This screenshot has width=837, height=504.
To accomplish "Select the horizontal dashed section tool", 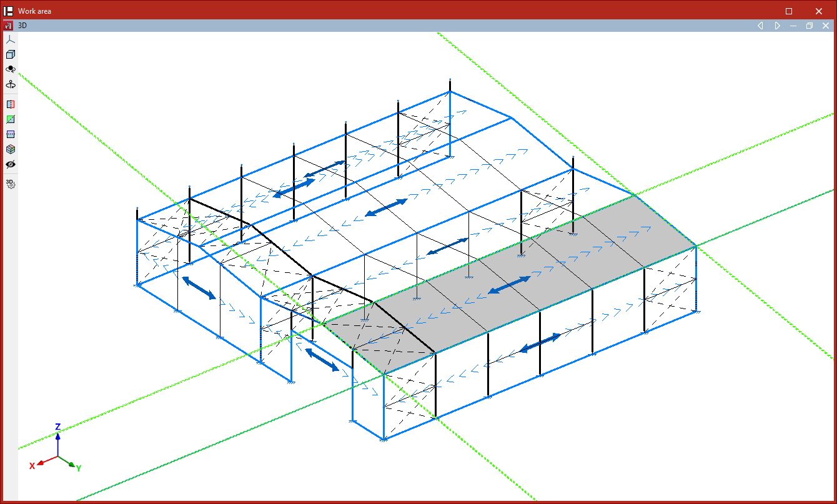I will point(10,134).
